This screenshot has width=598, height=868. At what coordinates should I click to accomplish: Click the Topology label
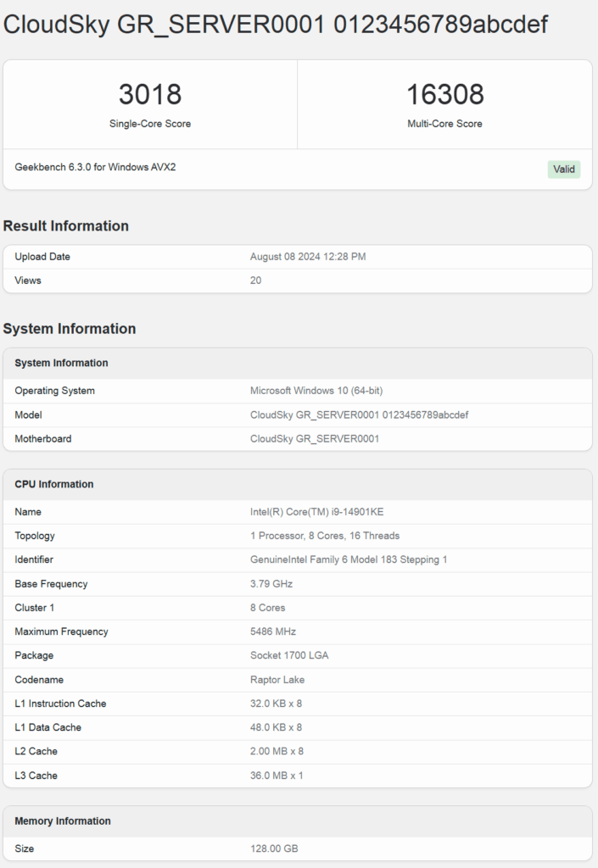pos(35,536)
